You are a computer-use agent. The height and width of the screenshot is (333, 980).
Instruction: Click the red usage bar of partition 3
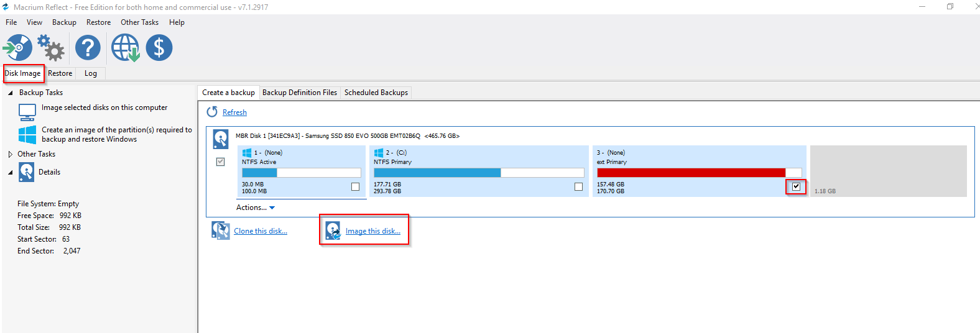coord(699,173)
